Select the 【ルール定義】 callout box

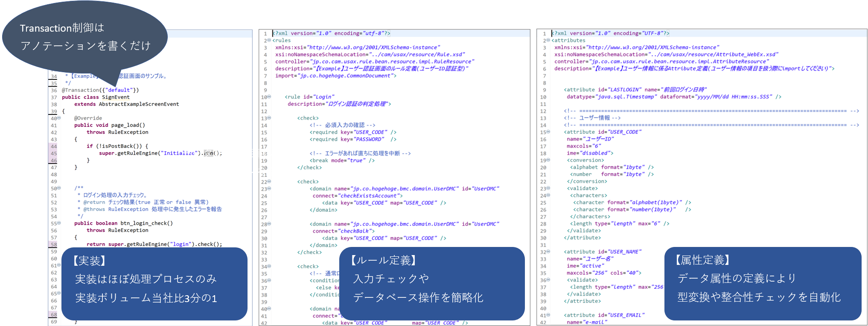pyautogui.click(x=431, y=283)
